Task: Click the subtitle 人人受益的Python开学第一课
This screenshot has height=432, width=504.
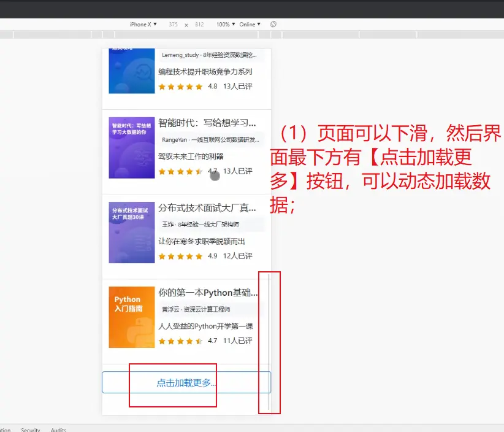Action: (x=205, y=326)
